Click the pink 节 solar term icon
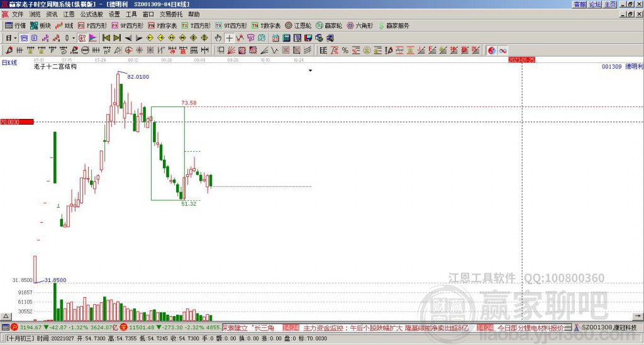644x345 pixels. coord(250,38)
